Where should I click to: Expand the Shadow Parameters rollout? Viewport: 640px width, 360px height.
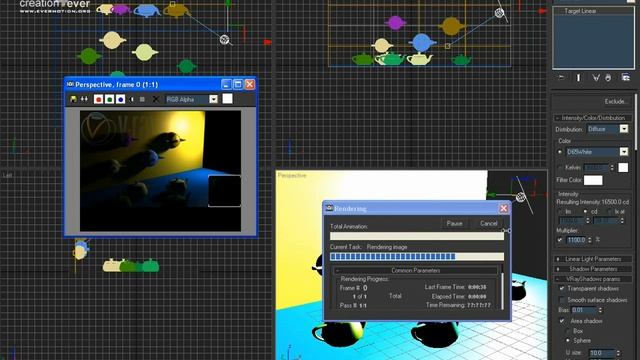point(593,269)
